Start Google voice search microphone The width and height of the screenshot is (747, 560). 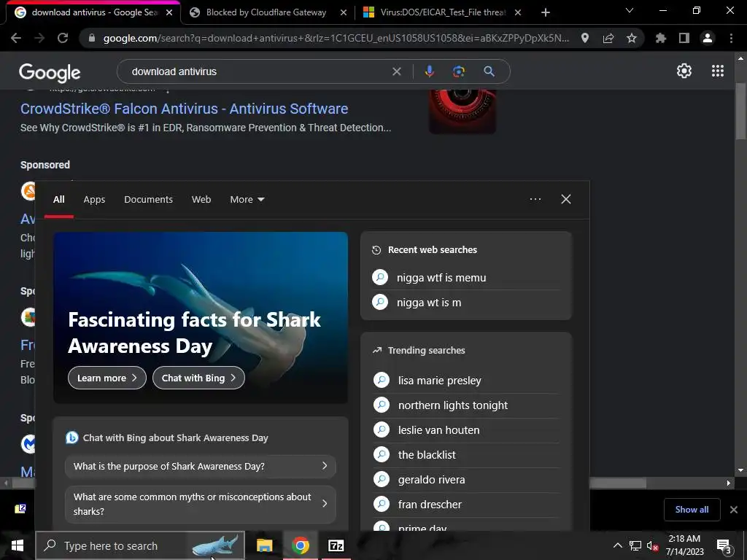coord(429,71)
